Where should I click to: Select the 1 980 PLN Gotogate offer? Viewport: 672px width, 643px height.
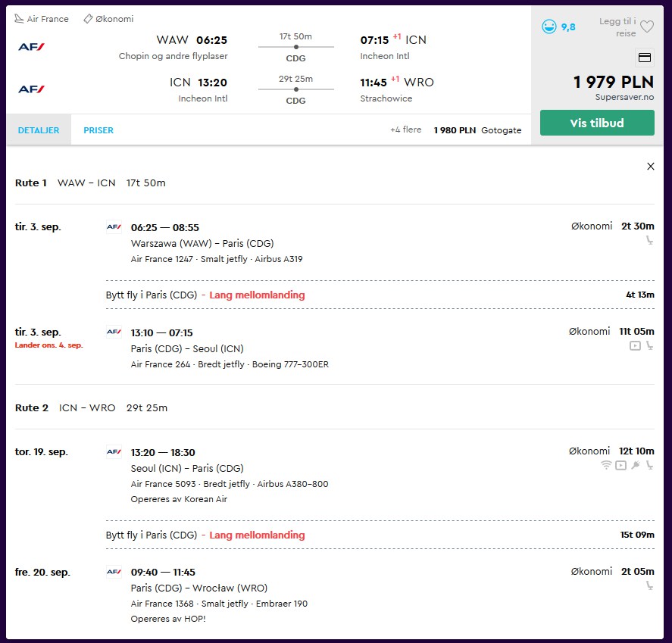(x=477, y=130)
